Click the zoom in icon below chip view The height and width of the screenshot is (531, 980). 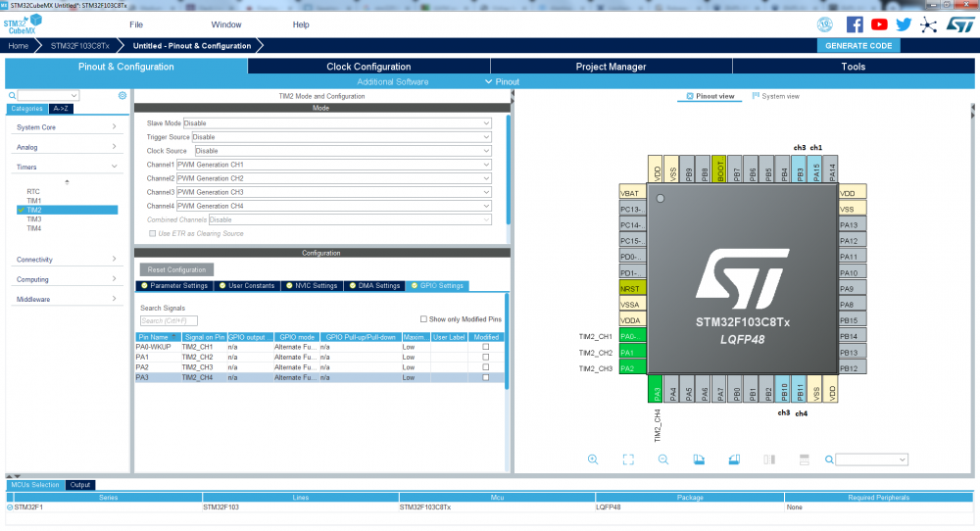[593, 459]
